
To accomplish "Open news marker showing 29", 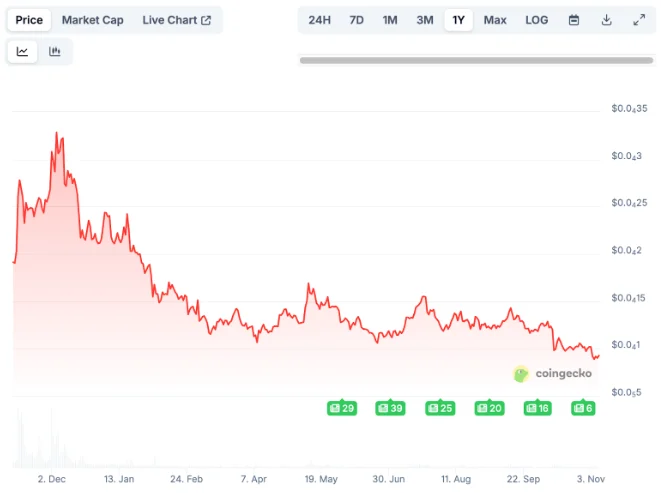I will pos(342,408).
